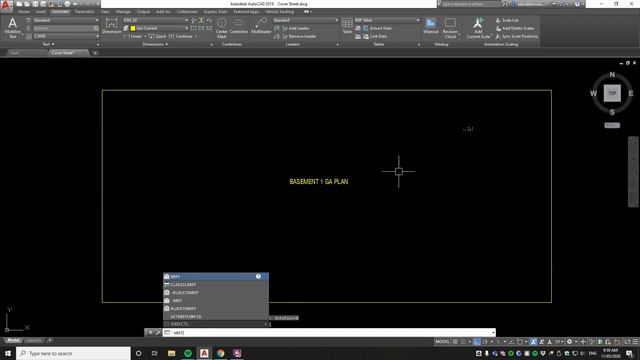This screenshot has height=360, width=640.
Task: Close the command line with X icon
Action: click(150, 333)
